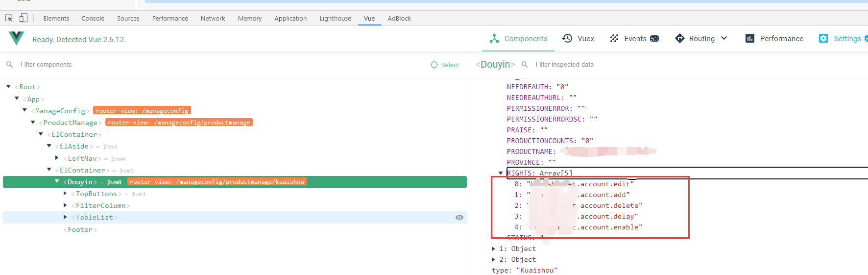Open the Elements devtools tab

point(56,19)
